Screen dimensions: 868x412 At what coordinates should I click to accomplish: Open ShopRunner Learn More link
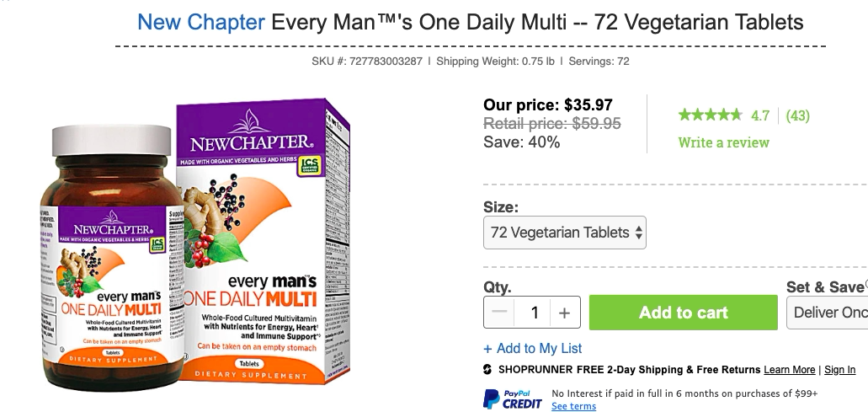tap(789, 370)
